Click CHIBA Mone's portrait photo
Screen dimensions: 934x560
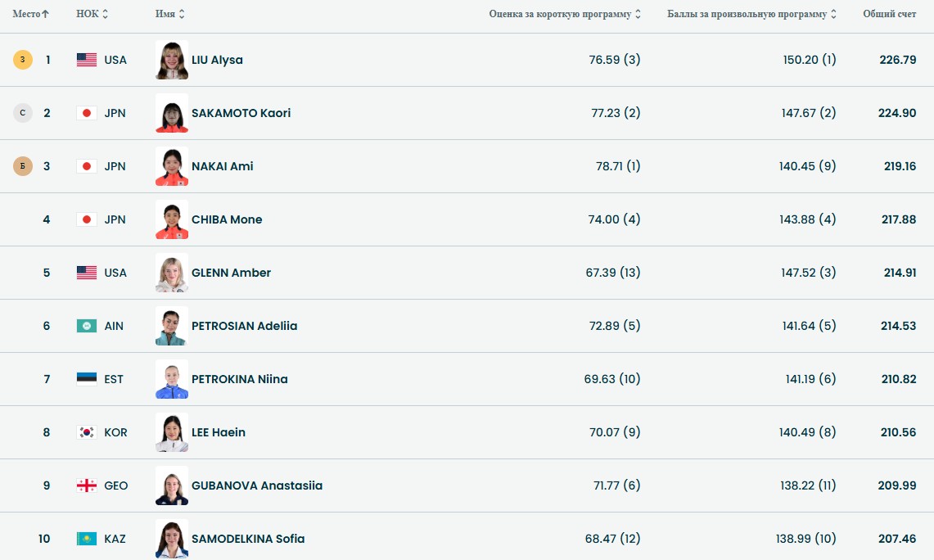pos(172,219)
